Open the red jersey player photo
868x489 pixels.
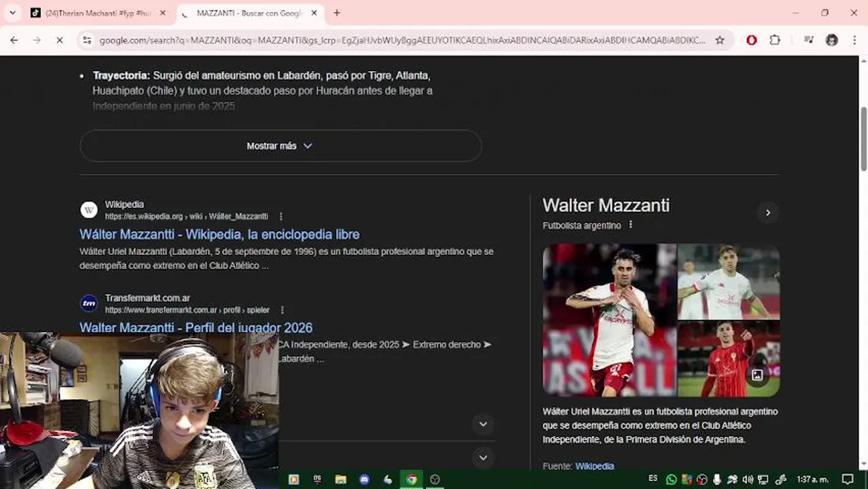coord(729,359)
